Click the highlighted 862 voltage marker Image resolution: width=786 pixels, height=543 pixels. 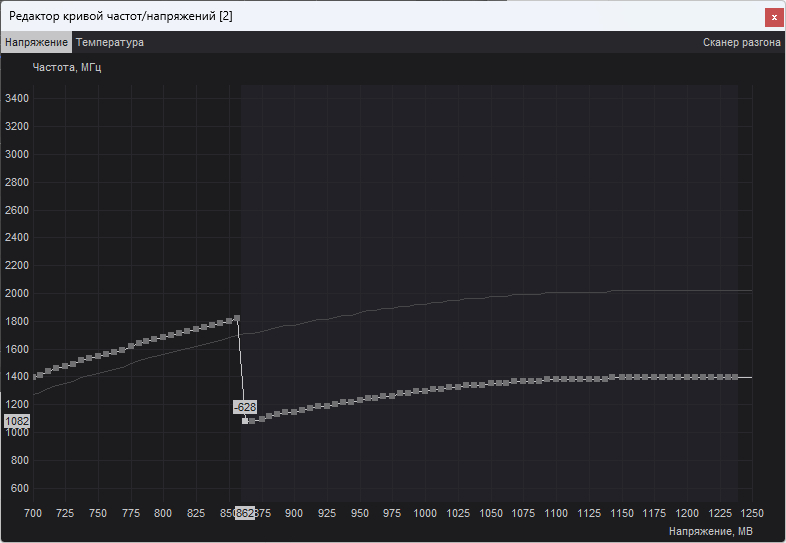click(x=245, y=513)
